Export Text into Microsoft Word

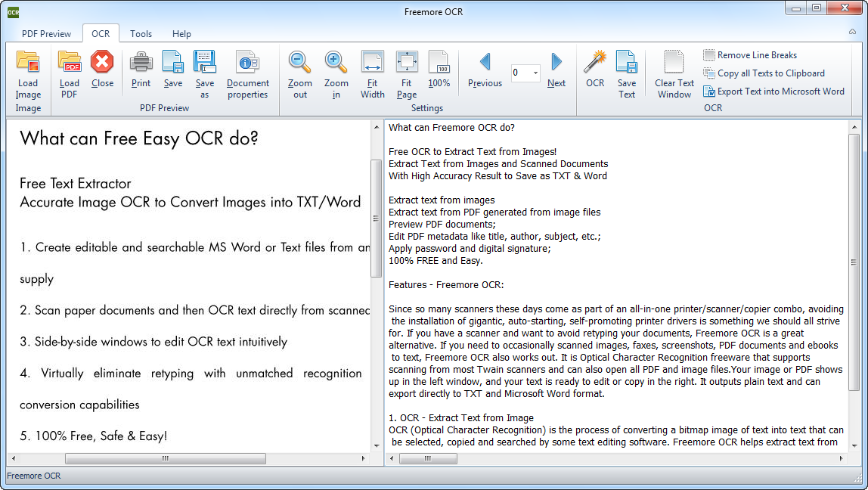(x=774, y=91)
